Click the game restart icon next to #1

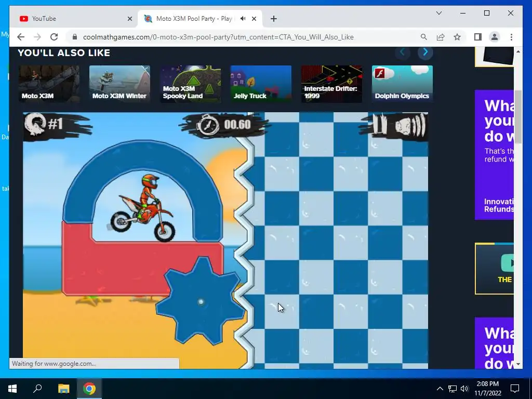click(35, 124)
